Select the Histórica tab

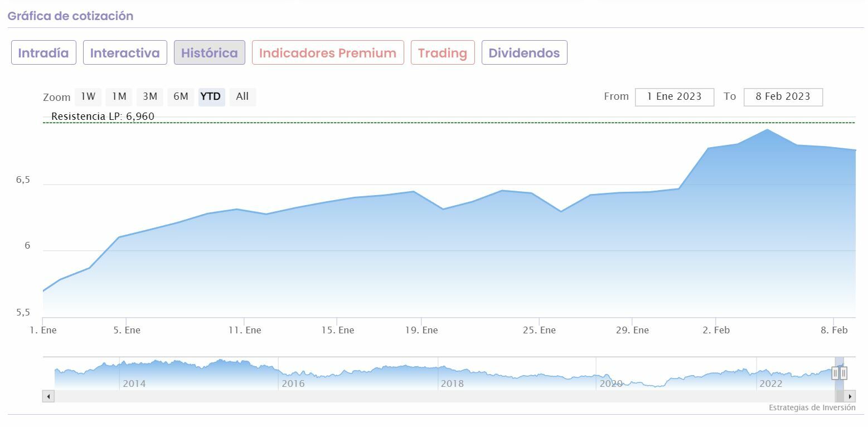coord(210,53)
